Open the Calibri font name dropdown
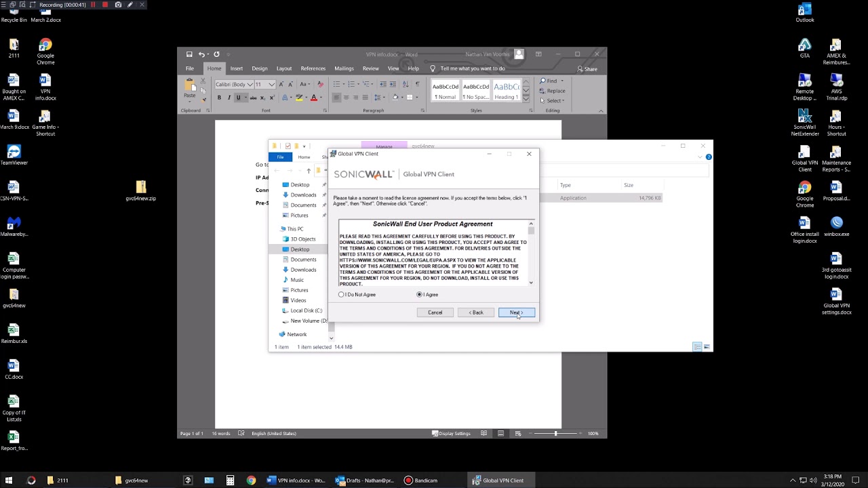 click(x=250, y=84)
